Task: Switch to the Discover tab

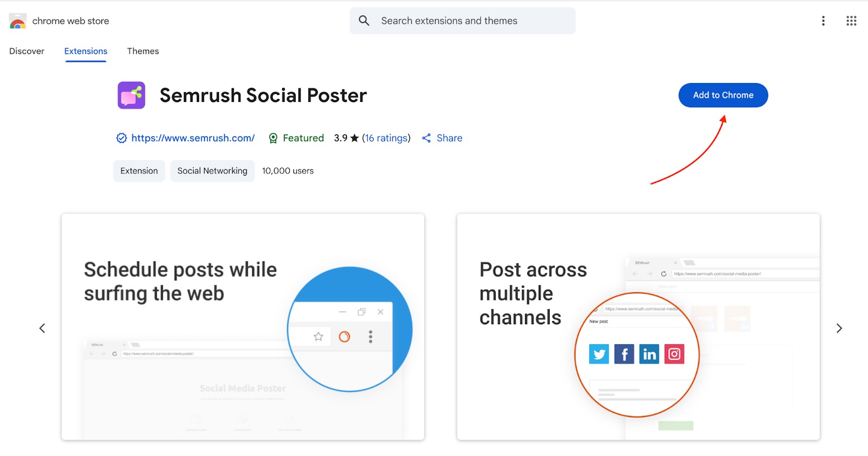Action: point(27,51)
